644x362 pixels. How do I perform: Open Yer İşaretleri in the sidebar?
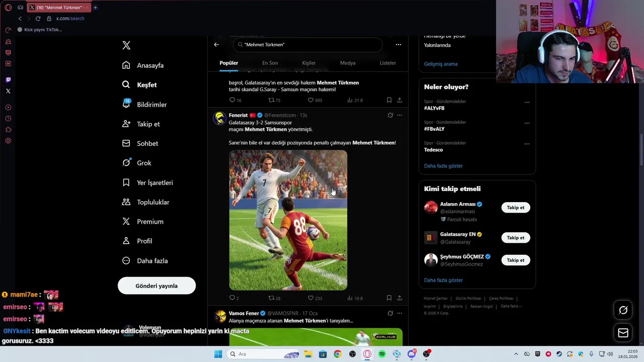coord(148,183)
